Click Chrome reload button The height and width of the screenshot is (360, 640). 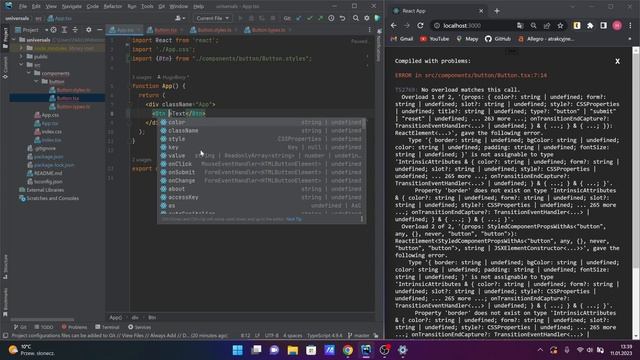coord(420,25)
